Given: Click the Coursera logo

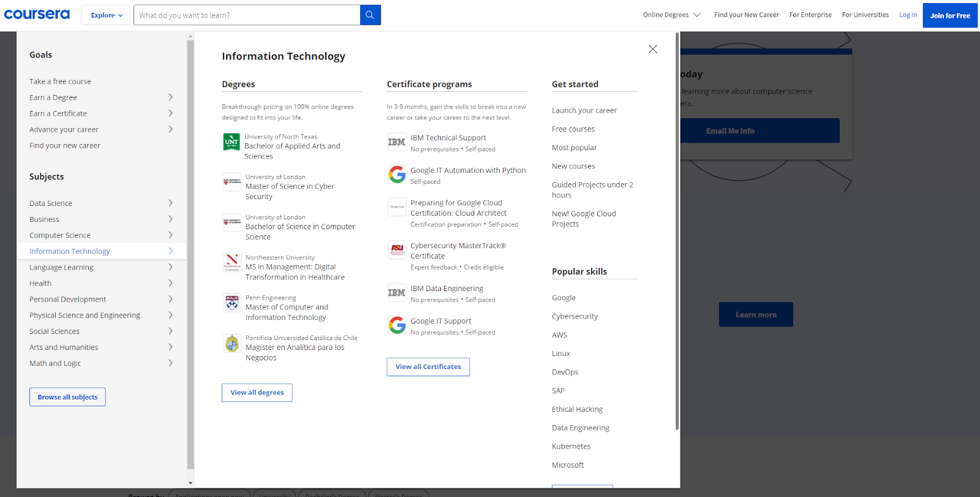Looking at the screenshot, I should pyautogui.click(x=37, y=15).
